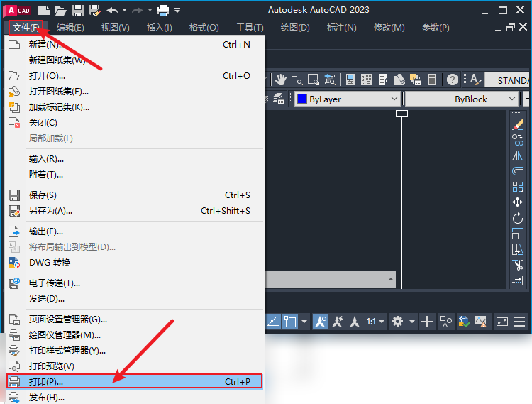Click the Zoom Previous icon
The width and height of the screenshot is (532, 404).
click(x=330, y=80)
